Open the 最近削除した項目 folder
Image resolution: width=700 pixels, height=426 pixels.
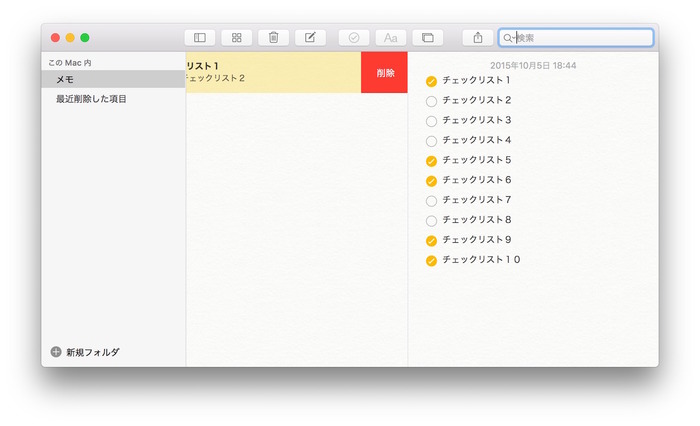point(91,99)
